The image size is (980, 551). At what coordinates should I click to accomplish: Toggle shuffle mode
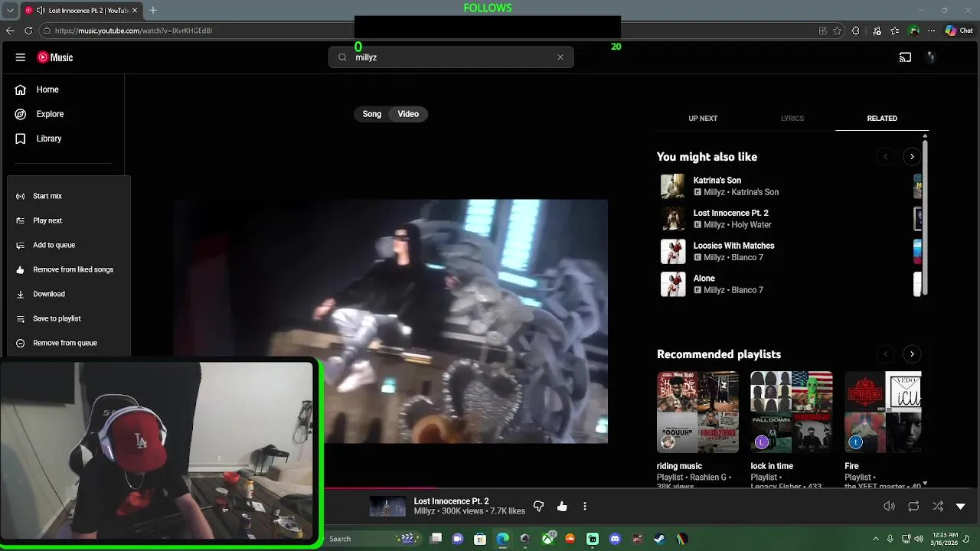[938, 507]
